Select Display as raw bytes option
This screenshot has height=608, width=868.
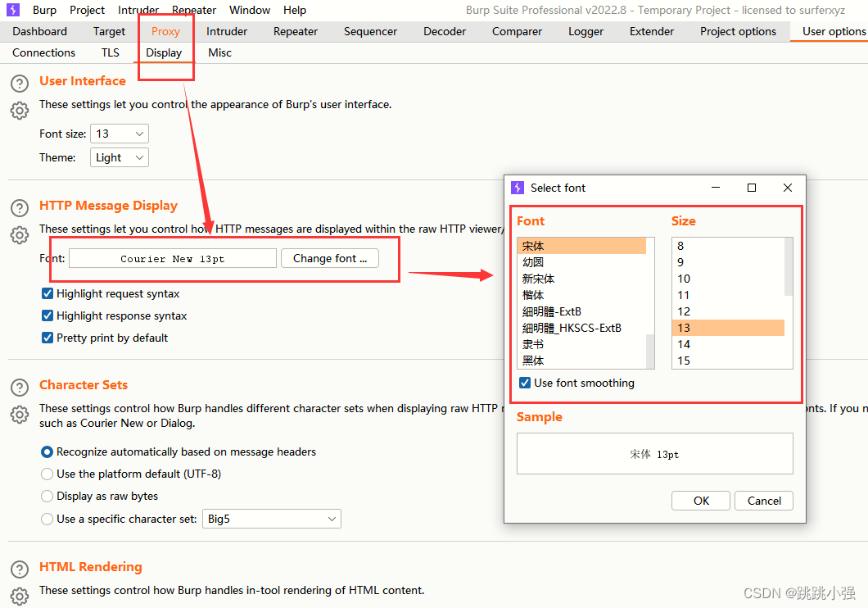47,496
